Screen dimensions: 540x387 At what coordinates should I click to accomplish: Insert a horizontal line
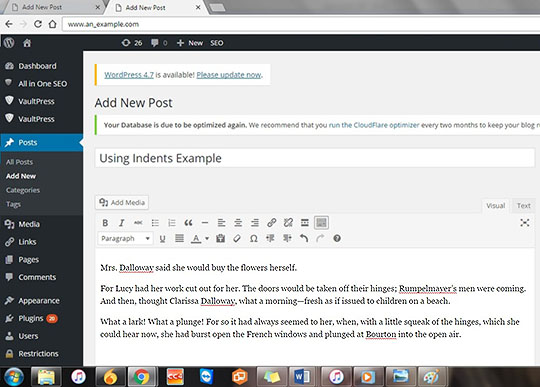(x=205, y=223)
